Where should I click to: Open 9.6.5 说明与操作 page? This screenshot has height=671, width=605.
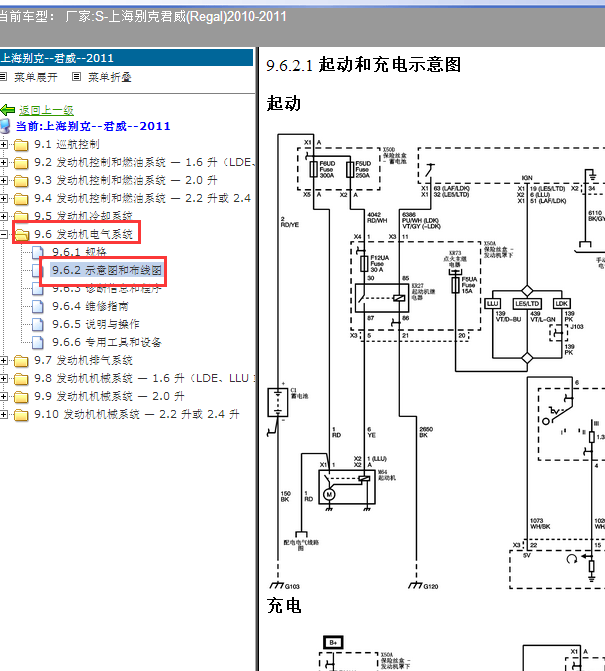pos(96,324)
